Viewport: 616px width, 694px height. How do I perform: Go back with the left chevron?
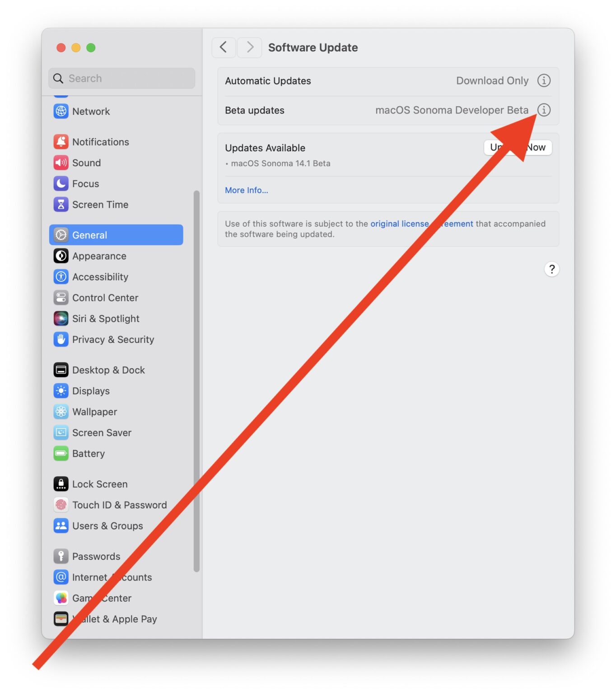click(x=224, y=47)
